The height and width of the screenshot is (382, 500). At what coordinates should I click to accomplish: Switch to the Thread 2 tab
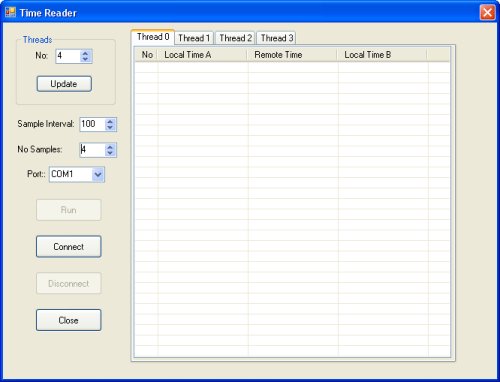pos(235,38)
